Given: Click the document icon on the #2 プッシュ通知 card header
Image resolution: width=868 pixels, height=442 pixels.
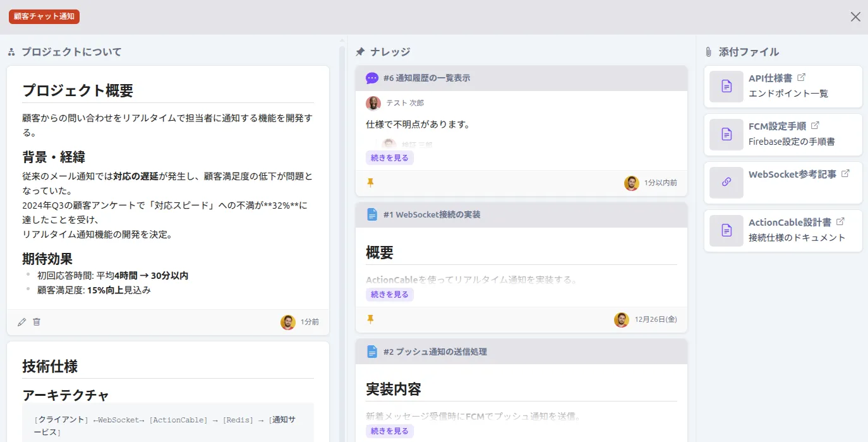Looking at the screenshot, I should pyautogui.click(x=371, y=351).
